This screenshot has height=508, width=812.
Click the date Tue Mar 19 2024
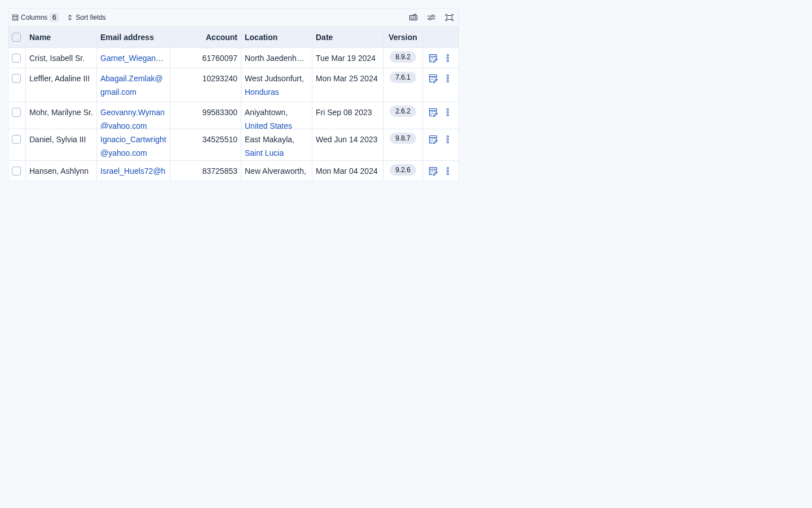coord(346,58)
